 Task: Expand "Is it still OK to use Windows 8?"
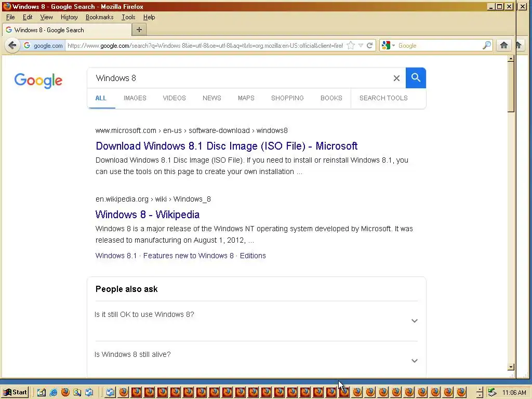[256, 321]
